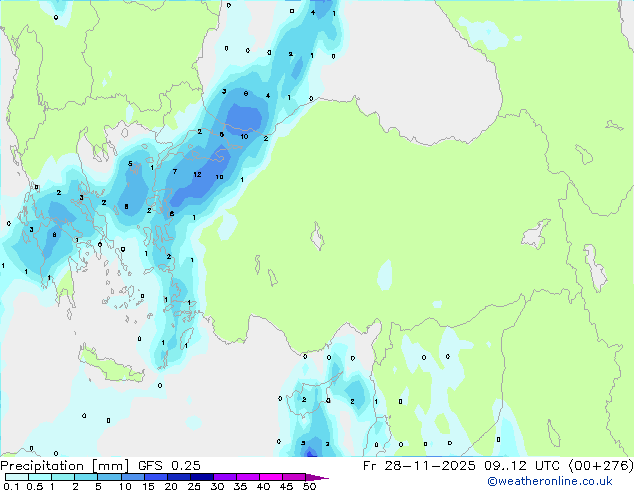Select the 30–35 mm purple legend swatch
634x490 pixels.
[224, 477]
